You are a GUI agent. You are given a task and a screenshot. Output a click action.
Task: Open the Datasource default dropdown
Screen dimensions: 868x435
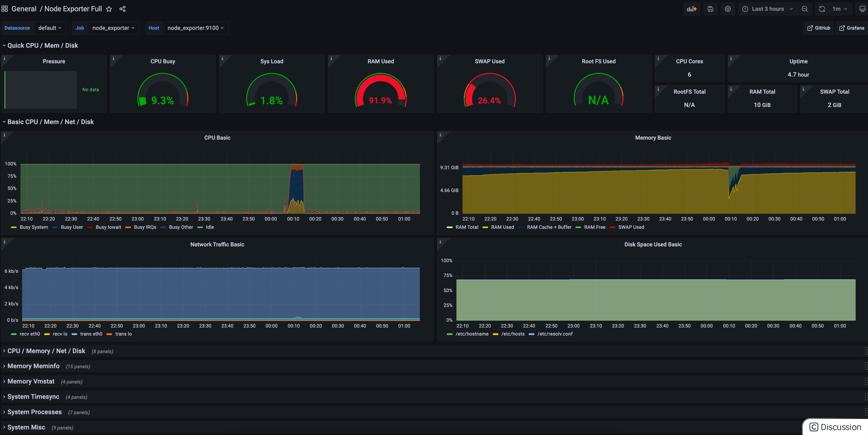click(50, 28)
